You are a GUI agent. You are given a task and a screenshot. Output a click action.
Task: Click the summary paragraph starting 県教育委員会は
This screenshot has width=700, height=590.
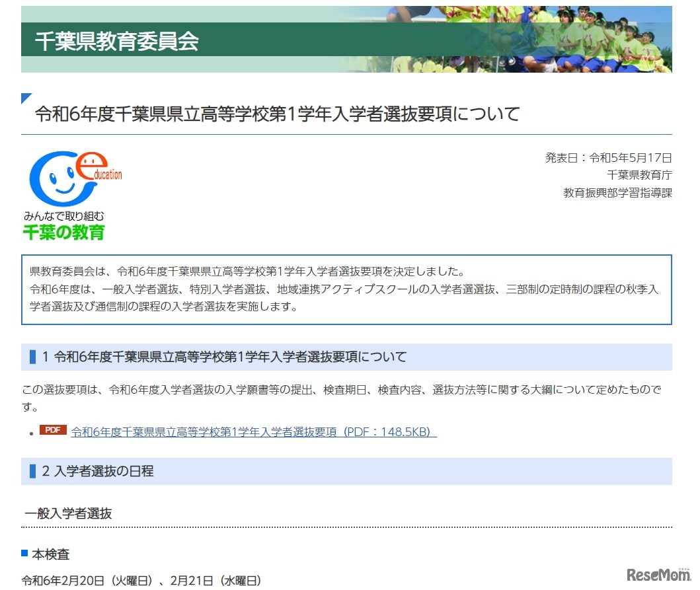(344, 289)
